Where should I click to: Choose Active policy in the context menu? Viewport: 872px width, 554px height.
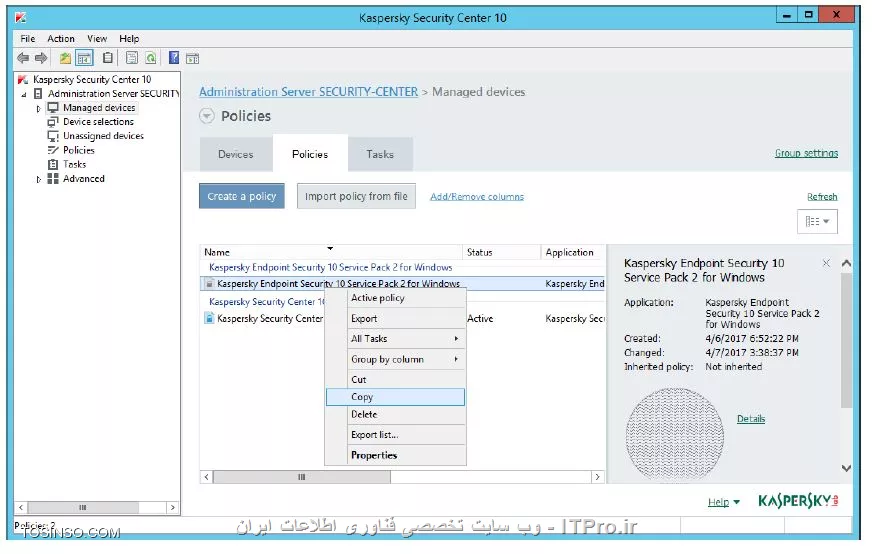(x=395, y=298)
